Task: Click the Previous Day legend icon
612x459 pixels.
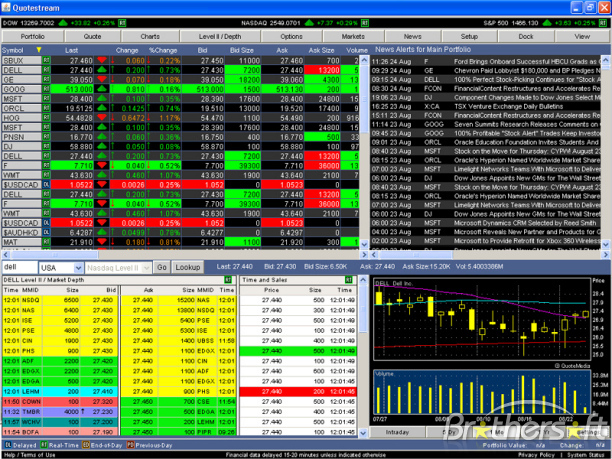Action: pos(131,444)
